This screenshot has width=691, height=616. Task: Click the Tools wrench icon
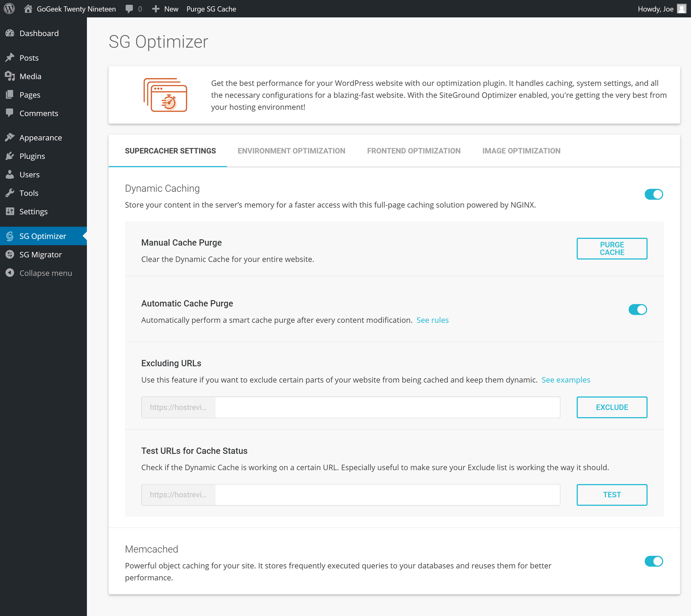coord(10,193)
